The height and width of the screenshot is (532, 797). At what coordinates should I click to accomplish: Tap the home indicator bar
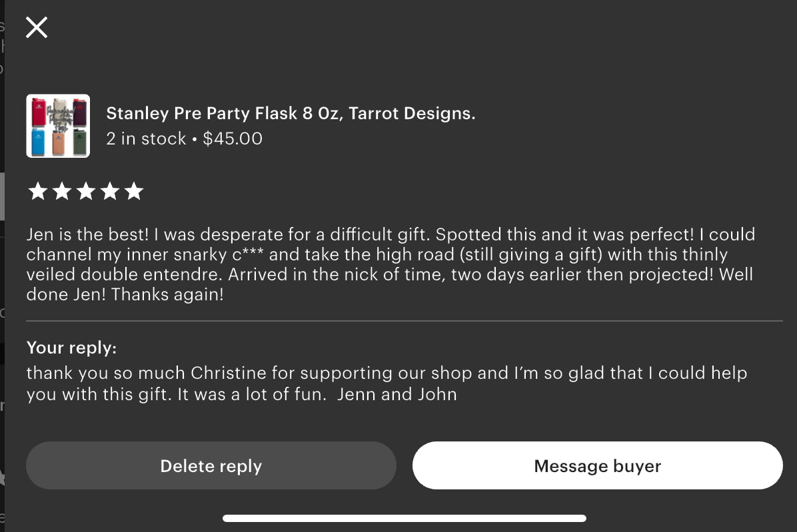tap(404, 518)
